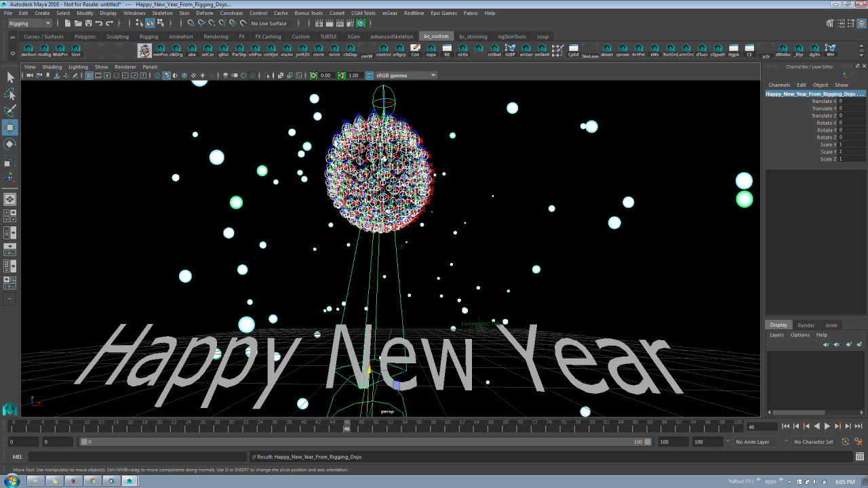Click frame 46 marker on time slider

pyautogui.click(x=347, y=426)
